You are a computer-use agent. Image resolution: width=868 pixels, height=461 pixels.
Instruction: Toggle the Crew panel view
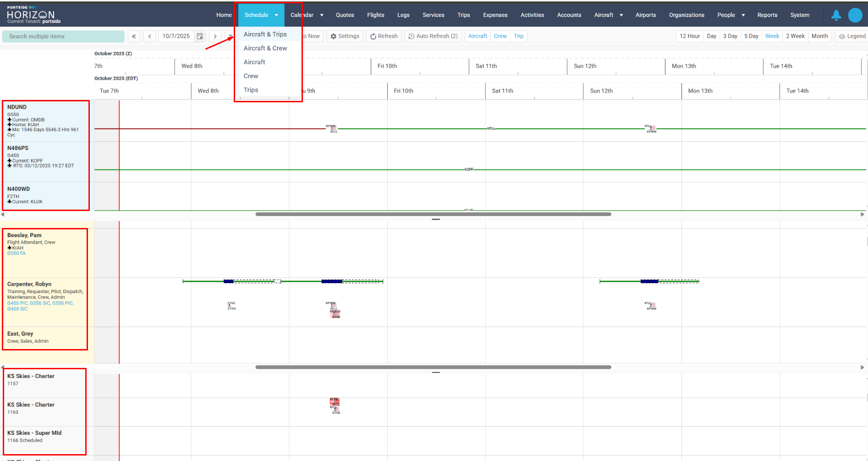coord(500,36)
